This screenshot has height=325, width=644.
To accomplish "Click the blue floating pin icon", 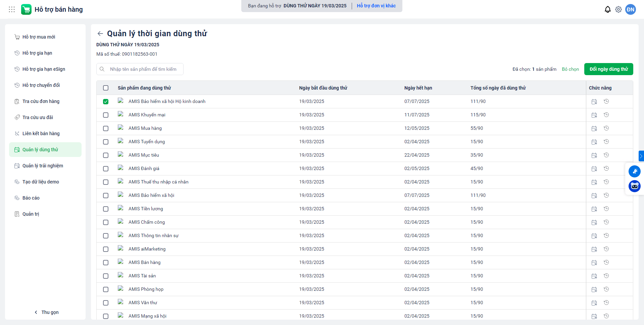I will pos(634,171).
